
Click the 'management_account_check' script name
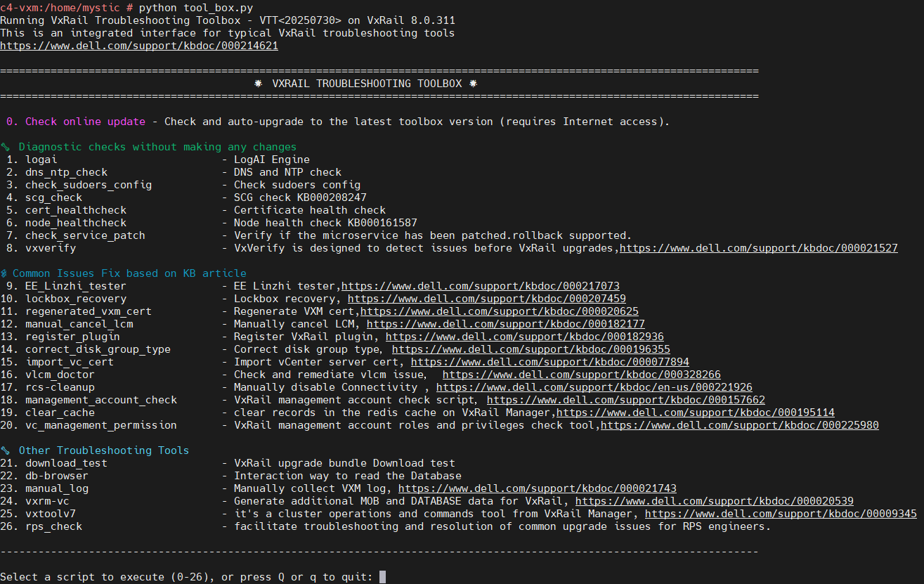(101, 400)
